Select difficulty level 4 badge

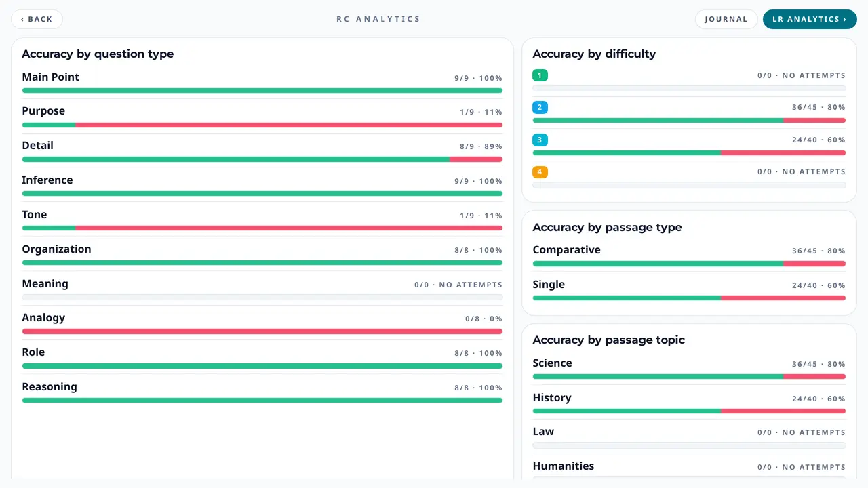coord(540,171)
